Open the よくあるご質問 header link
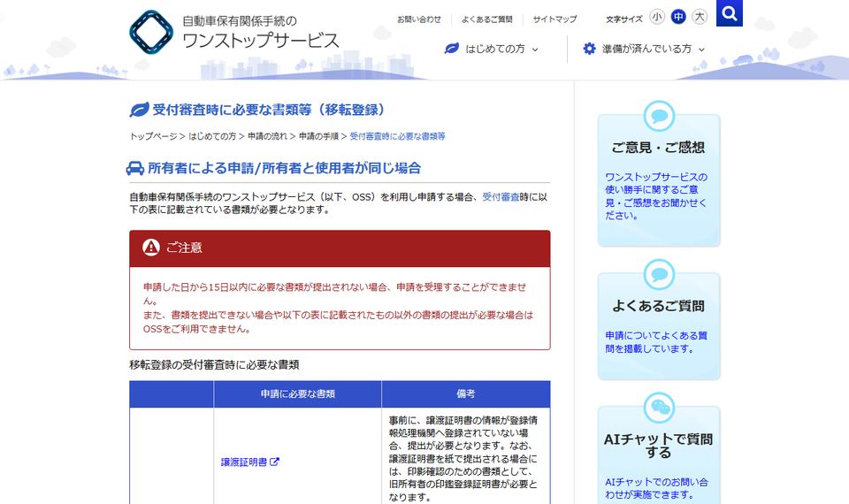Viewport: 849px width, 504px height. [486, 19]
